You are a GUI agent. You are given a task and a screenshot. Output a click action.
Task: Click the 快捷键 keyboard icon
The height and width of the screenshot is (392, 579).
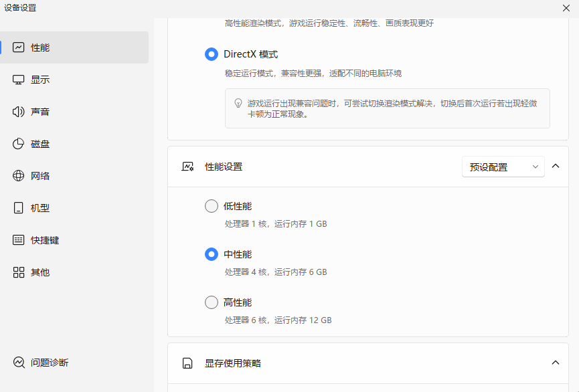pyautogui.click(x=19, y=240)
